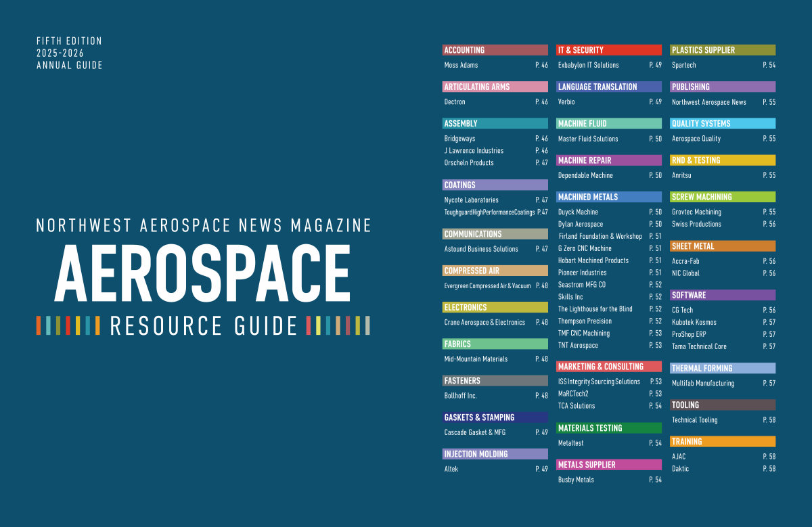The height and width of the screenshot is (527, 812).
Task: Select the MACHINED METALS category header
Action: [608, 198]
